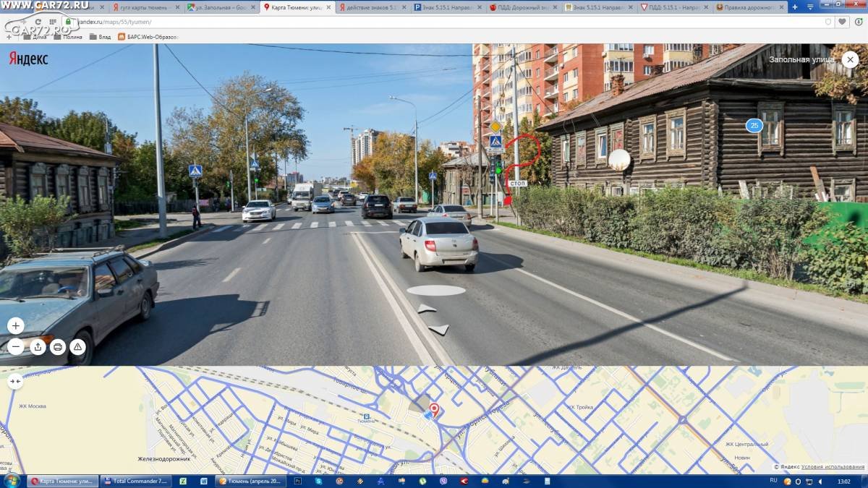Share the panorama via share icon

coord(38,347)
